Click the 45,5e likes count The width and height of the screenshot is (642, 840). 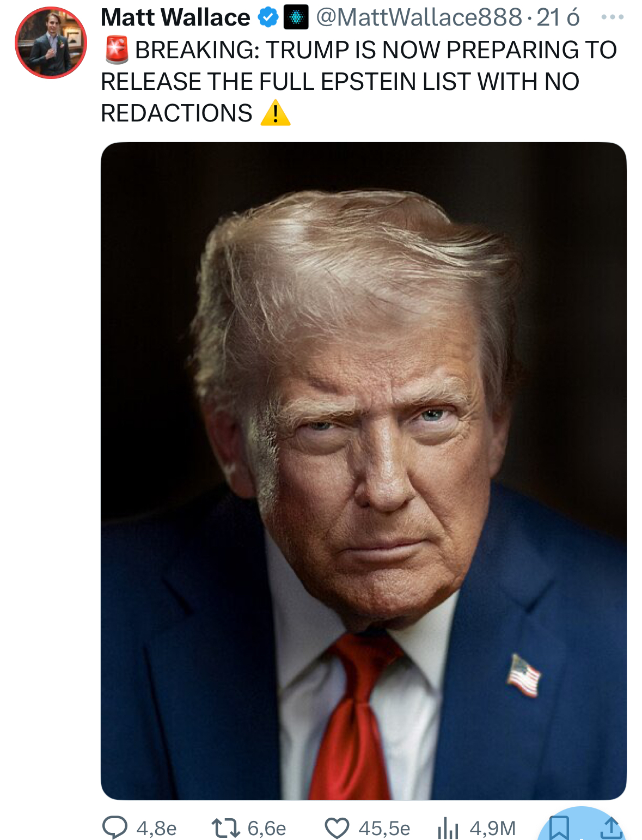384,829
